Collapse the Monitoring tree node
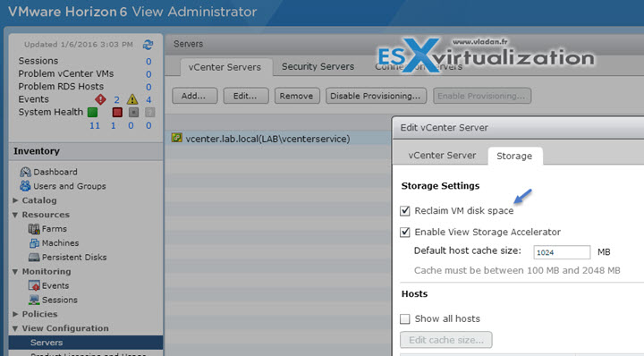Viewport: 644px width, 356px height. (x=15, y=271)
